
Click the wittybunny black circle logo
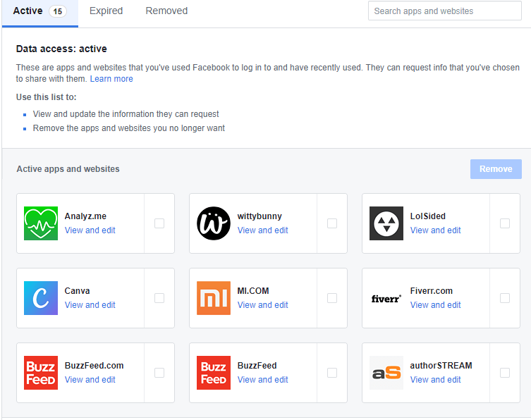(214, 223)
